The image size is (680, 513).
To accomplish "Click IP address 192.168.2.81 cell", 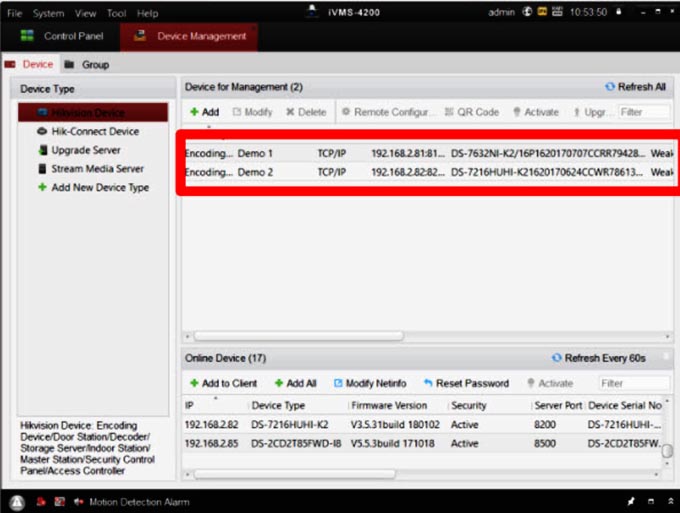I will coord(408,153).
